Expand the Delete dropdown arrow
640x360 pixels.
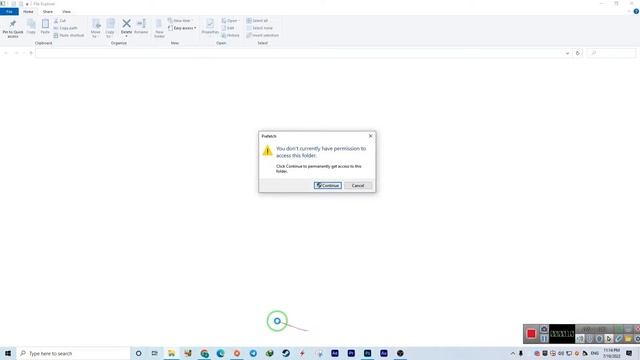point(127,36)
